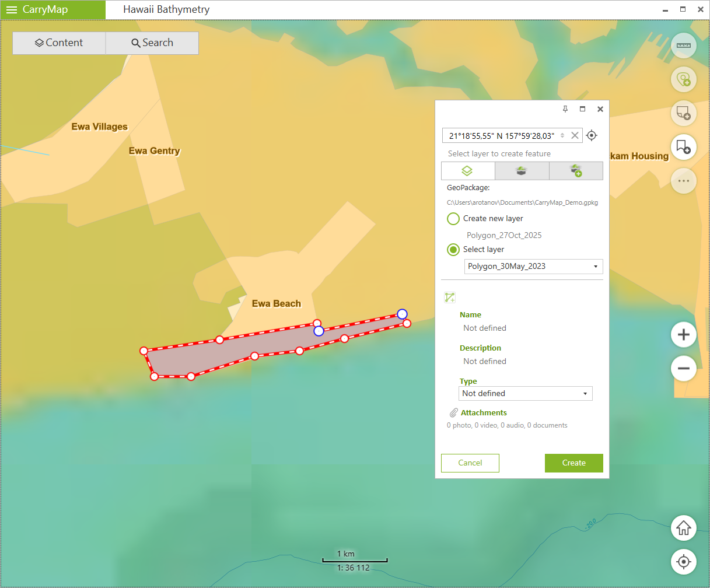The image size is (710, 588).
Task: Click the add bookmark icon
Action: click(683, 146)
